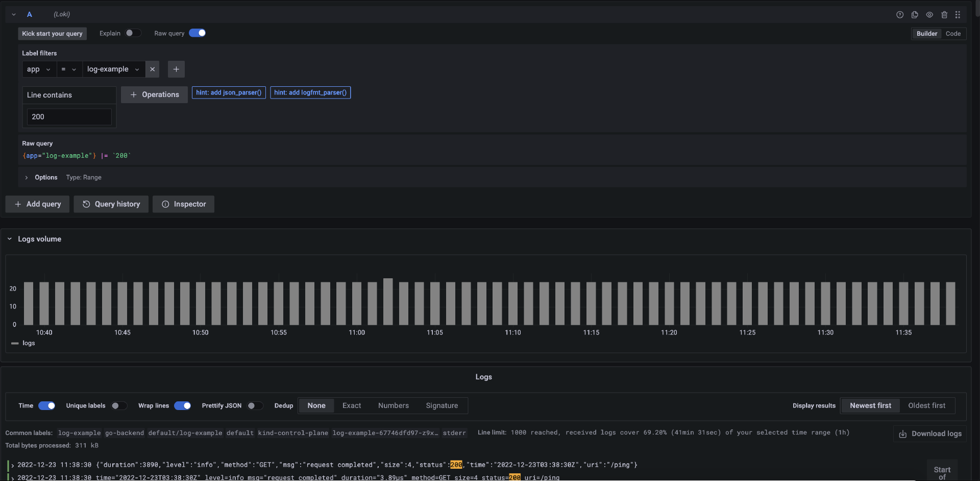Open the log-example value dropdown
The width and height of the screenshot is (980, 481).
[x=113, y=69]
